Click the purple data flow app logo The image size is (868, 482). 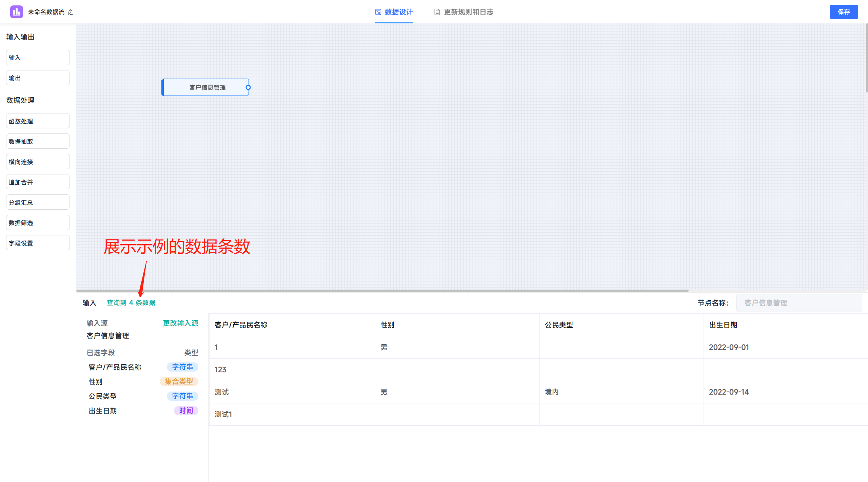pyautogui.click(x=16, y=12)
